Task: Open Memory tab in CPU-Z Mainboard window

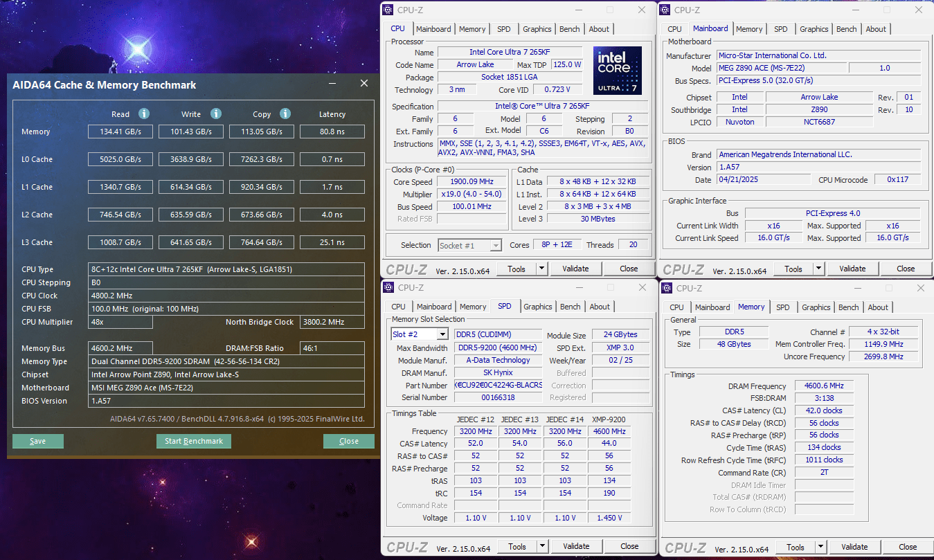Action: pyautogui.click(x=749, y=29)
